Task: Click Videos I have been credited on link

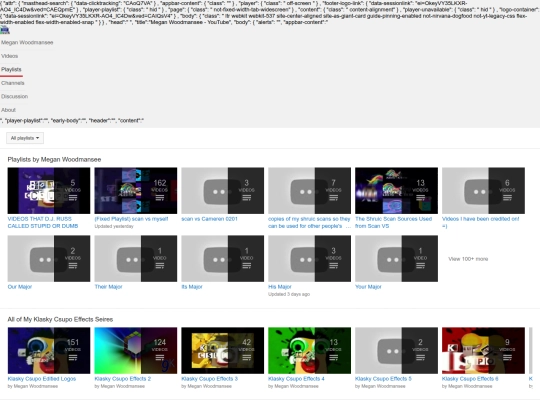Action: (480, 222)
